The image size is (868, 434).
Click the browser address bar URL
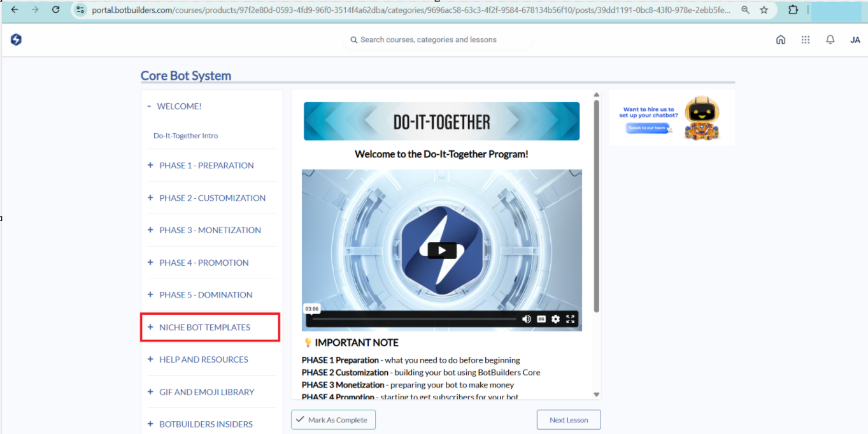[411, 10]
